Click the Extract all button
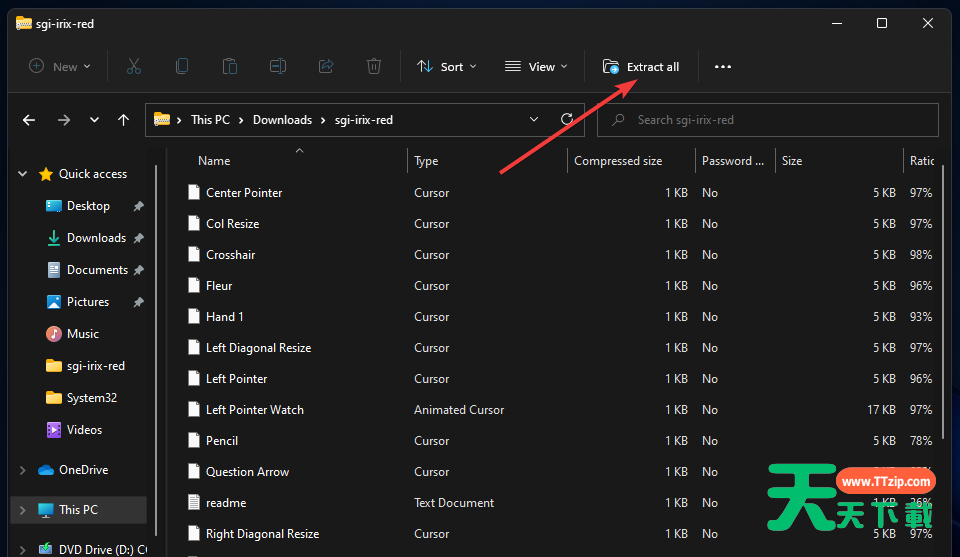Screen dimensions: 960x557 (x=641, y=67)
